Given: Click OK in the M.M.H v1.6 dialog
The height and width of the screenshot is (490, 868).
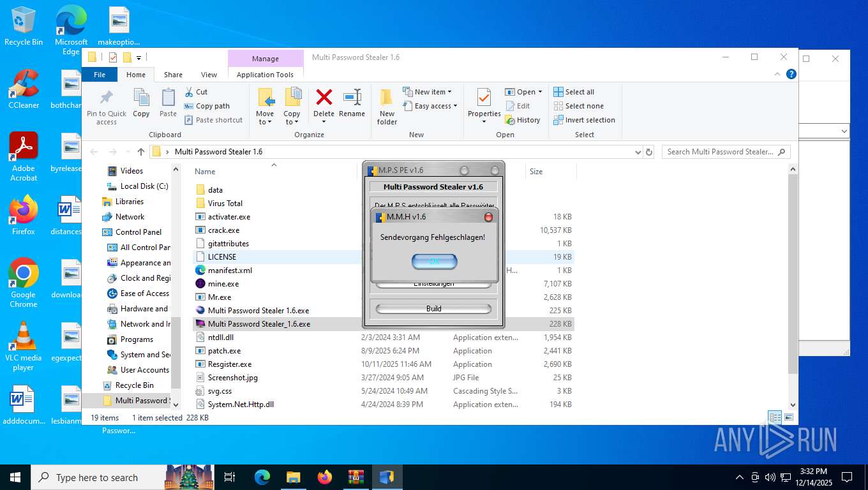Looking at the screenshot, I should pyautogui.click(x=434, y=261).
